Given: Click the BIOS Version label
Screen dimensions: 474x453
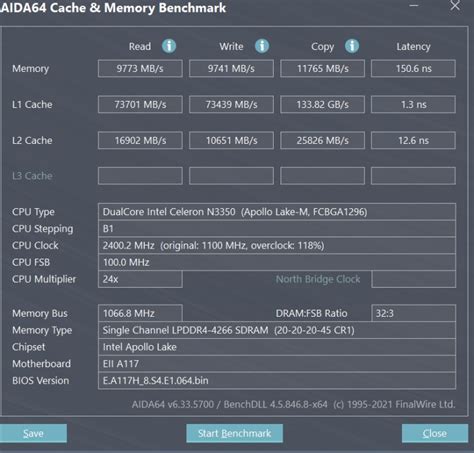Looking at the screenshot, I should (41, 381).
